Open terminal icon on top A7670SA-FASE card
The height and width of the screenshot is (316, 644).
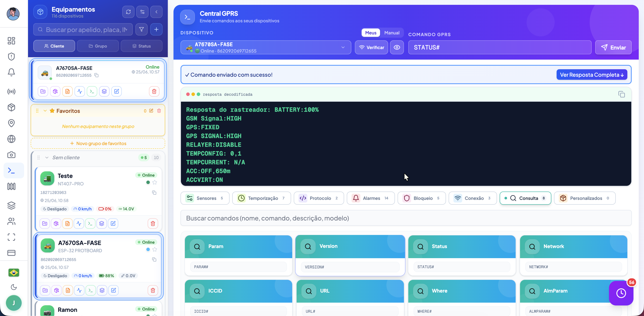point(92,91)
